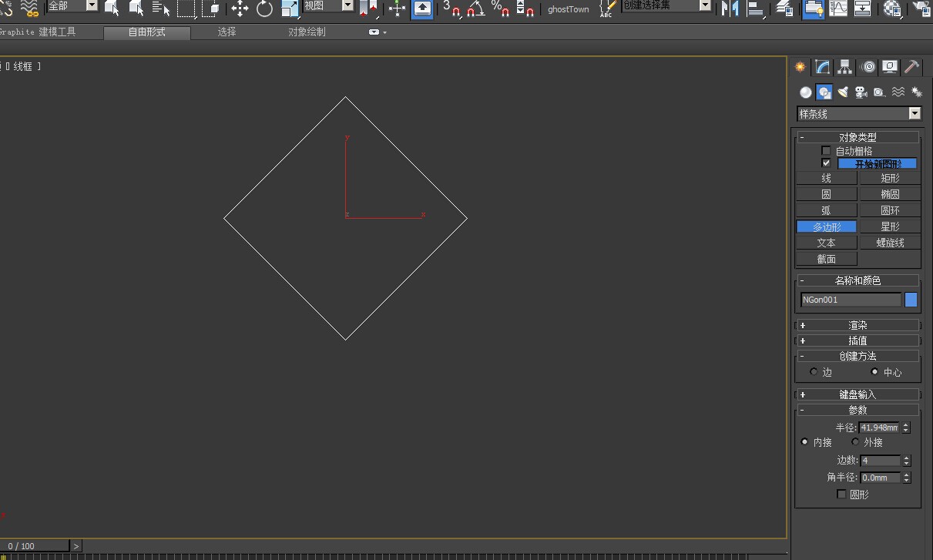Click the NGon001 object name field
933x560 pixels.
[851, 300]
